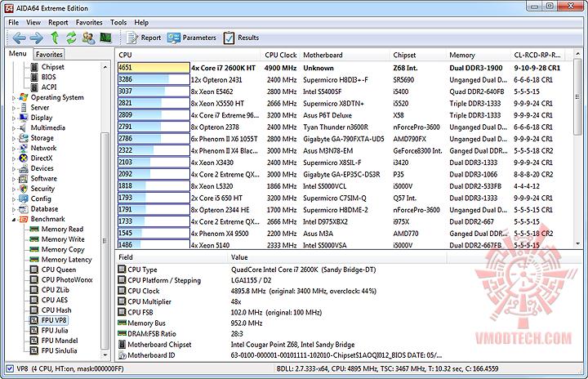
Task: Expand the Network tree node
Action: click(x=14, y=148)
